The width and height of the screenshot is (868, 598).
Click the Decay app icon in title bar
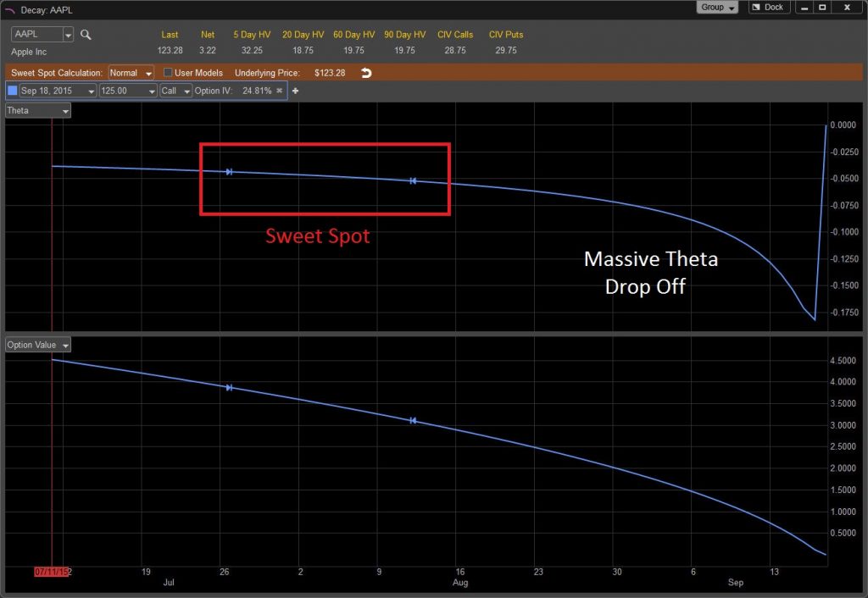point(10,9)
